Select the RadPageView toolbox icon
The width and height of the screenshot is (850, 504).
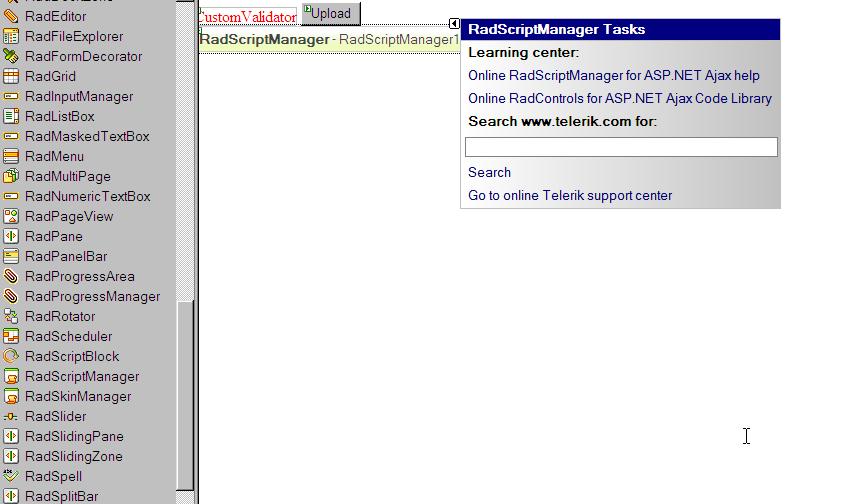11,216
